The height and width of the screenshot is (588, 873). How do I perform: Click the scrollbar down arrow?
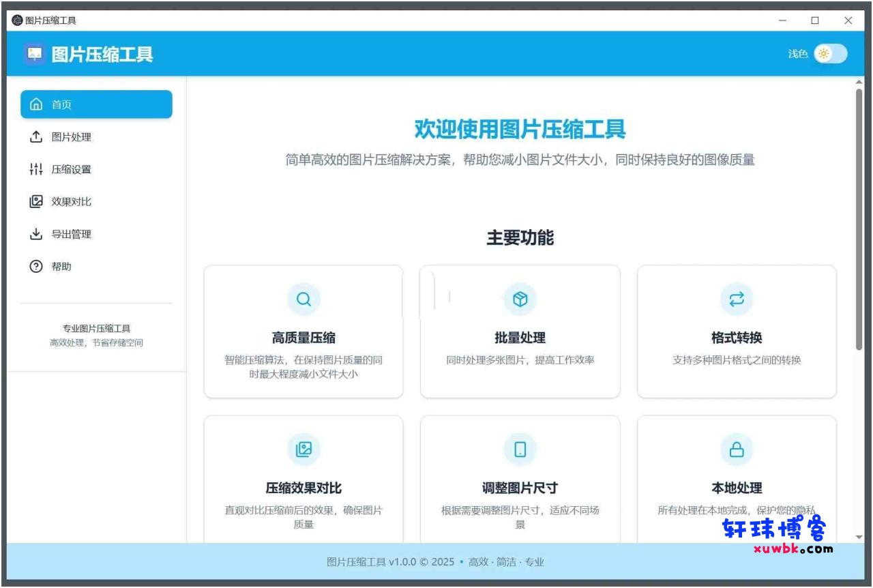coord(859,538)
